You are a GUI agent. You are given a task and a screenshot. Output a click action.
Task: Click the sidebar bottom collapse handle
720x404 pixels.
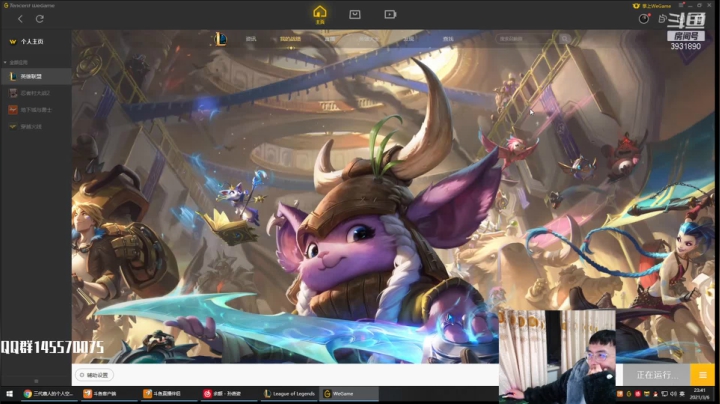click(36, 381)
